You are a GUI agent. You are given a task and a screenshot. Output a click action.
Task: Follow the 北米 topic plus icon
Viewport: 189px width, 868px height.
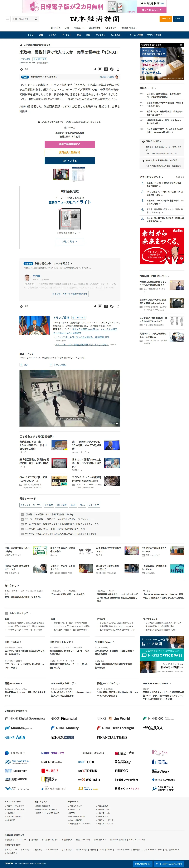point(21,365)
